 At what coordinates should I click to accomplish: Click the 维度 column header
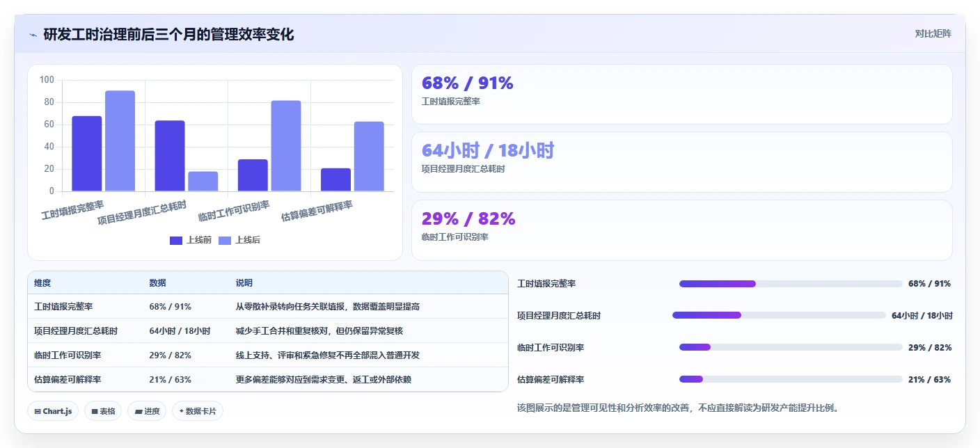pyautogui.click(x=42, y=283)
